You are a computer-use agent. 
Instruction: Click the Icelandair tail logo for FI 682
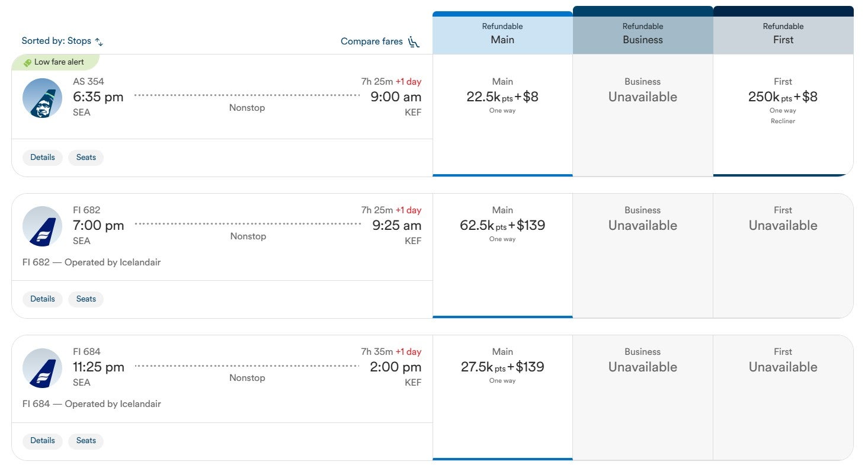point(42,226)
